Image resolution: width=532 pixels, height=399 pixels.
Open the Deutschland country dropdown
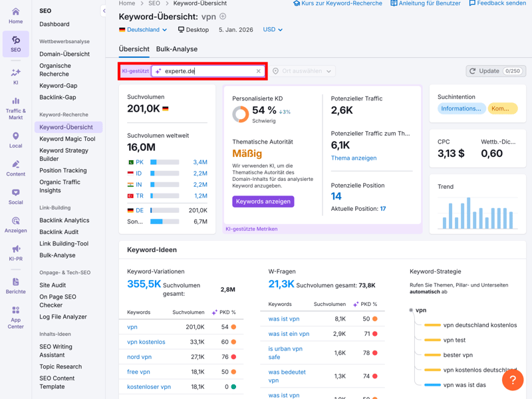pyautogui.click(x=143, y=30)
